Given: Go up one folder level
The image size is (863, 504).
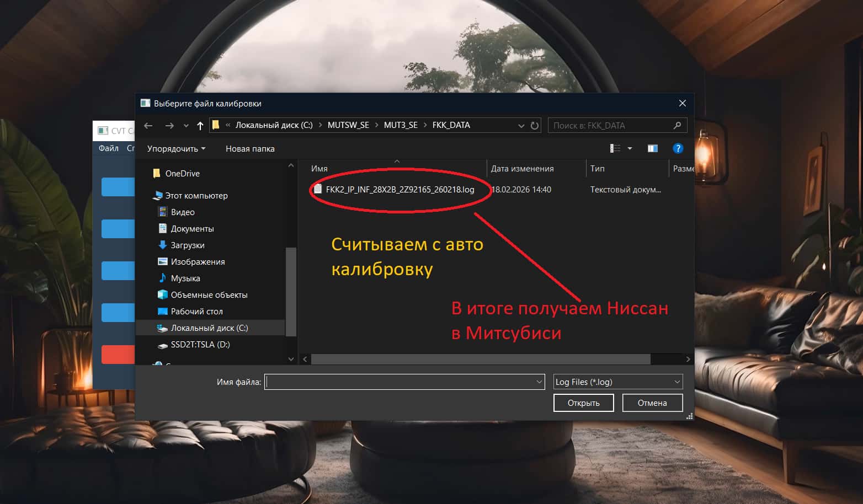Looking at the screenshot, I should [x=200, y=126].
